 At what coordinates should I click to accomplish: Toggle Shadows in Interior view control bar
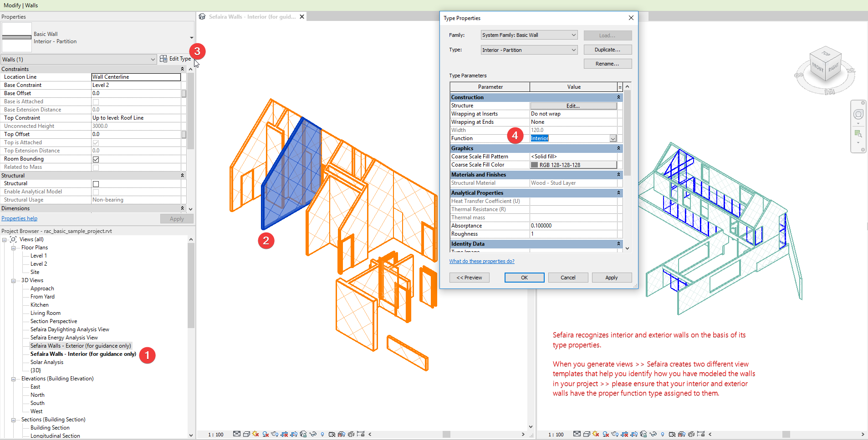[x=266, y=434]
